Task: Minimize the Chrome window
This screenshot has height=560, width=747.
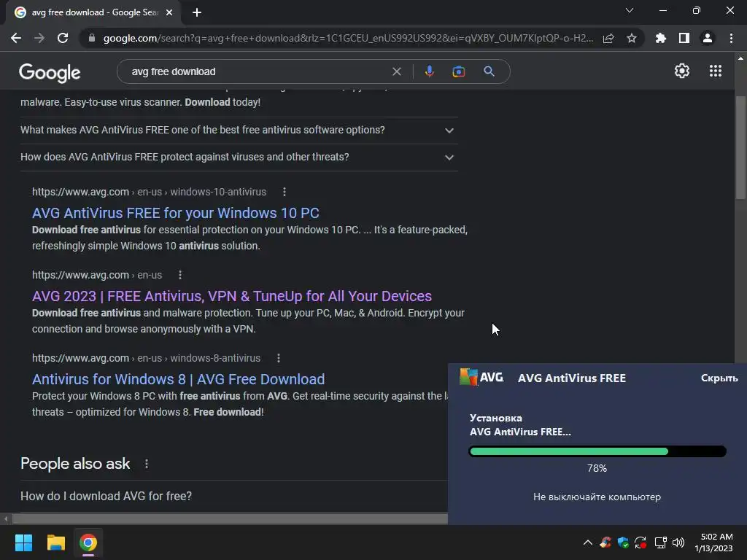Action: (663, 10)
